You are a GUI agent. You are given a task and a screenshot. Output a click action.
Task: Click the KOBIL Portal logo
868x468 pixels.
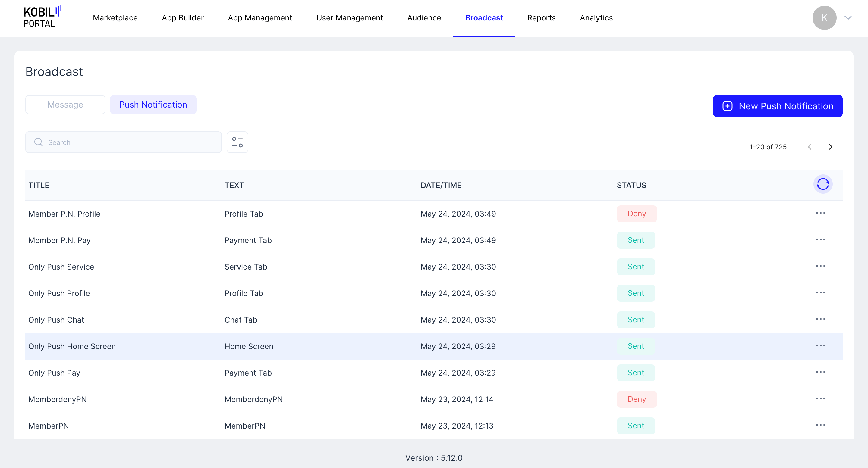pos(42,17)
